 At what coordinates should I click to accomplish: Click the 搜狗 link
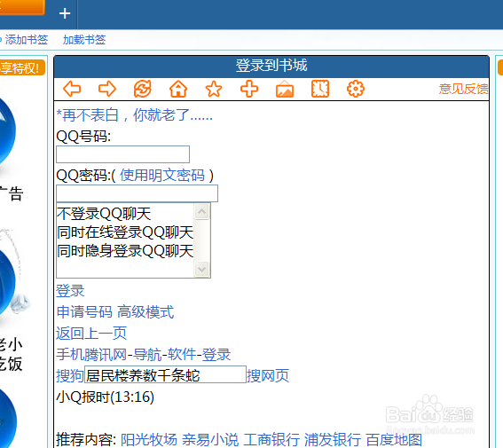pos(70,375)
